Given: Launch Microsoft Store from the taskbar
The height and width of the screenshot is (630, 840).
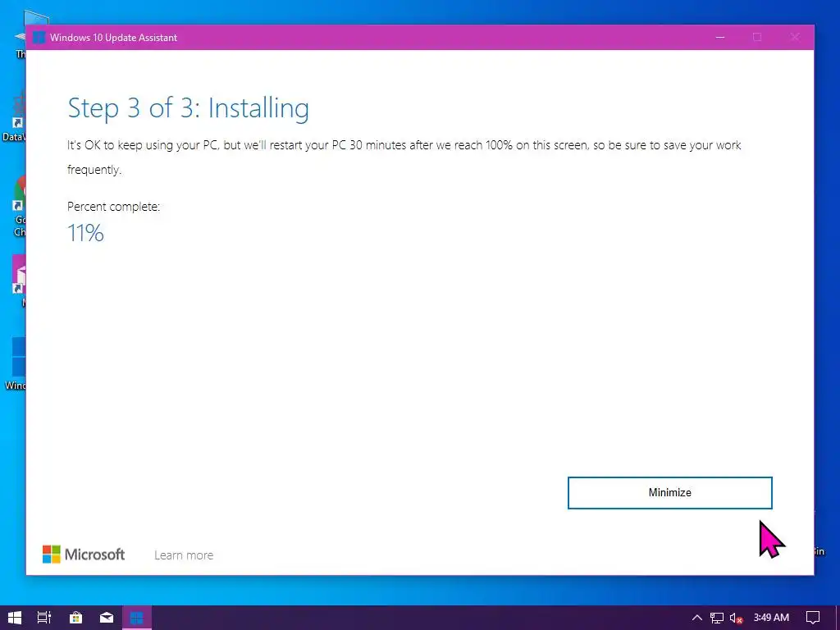Looking at the screenshot, I should pos(76,618).
